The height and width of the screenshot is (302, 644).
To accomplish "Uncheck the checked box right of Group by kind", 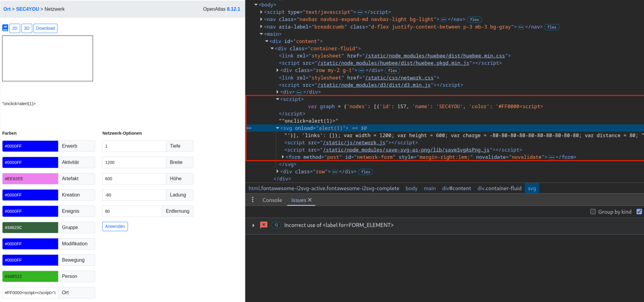I will point(639,212).
